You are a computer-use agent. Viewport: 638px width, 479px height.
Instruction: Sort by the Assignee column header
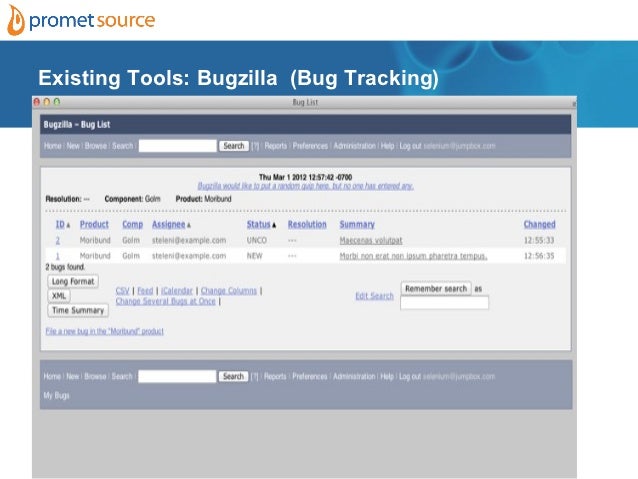click(168, 225)
